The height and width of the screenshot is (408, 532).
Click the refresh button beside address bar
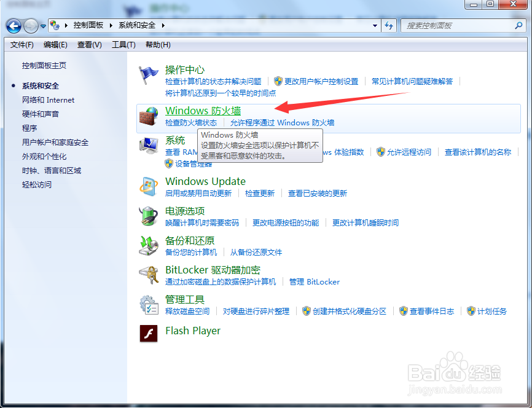[389, 25]
